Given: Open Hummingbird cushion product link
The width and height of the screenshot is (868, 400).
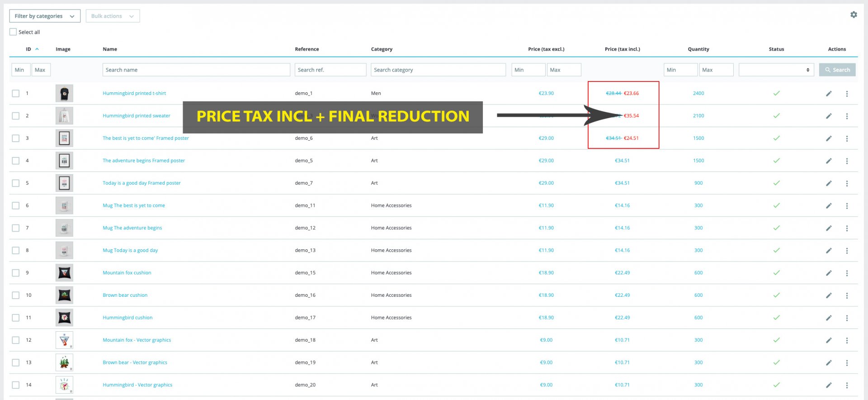Looking at the screenshot, I should 127,318.
